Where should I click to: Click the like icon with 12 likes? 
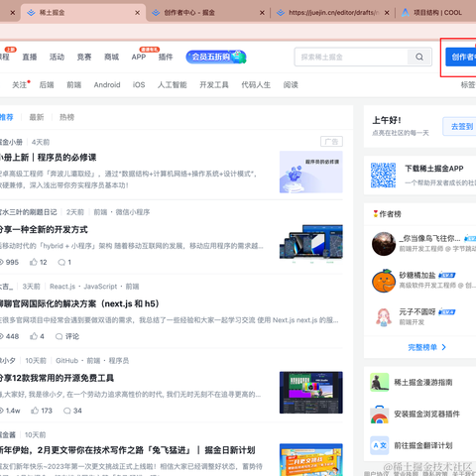pyautogui.click(x=34, y=262)
